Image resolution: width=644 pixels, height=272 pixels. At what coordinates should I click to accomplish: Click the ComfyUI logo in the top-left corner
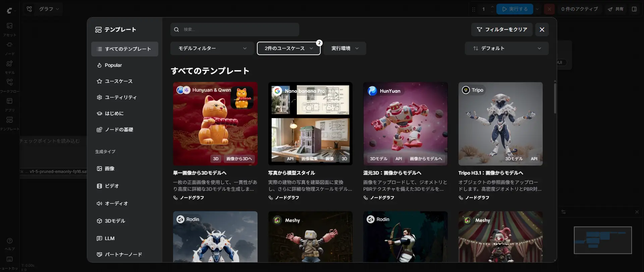[9, 10]
